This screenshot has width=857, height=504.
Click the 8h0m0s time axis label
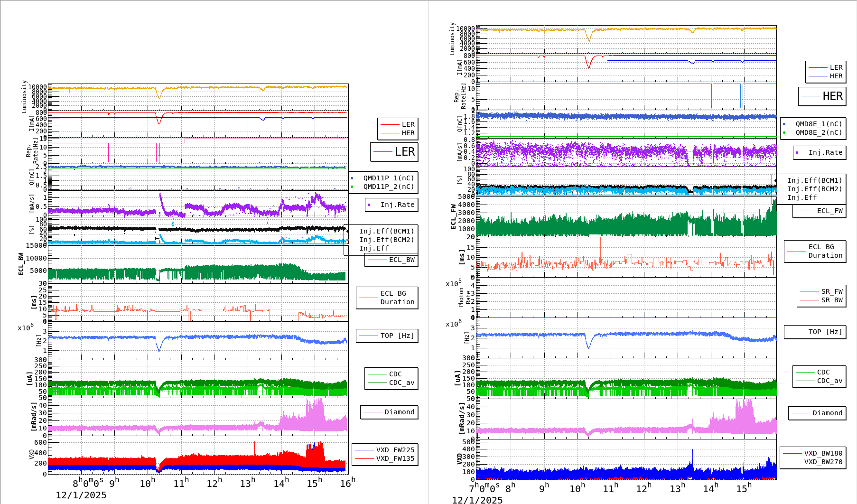[88, 483]
